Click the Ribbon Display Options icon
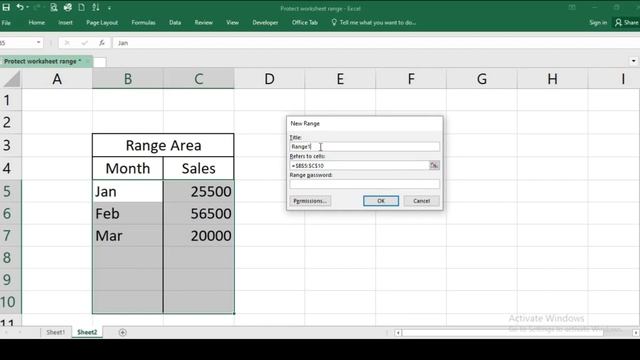640x360 pixels. pyautogui.click(x=572, y=8)
